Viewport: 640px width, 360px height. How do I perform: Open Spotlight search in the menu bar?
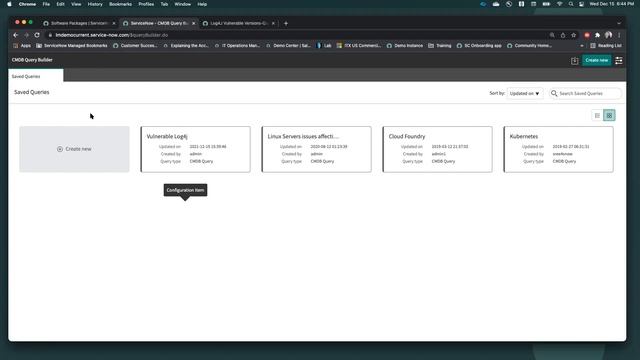point(571,4)
